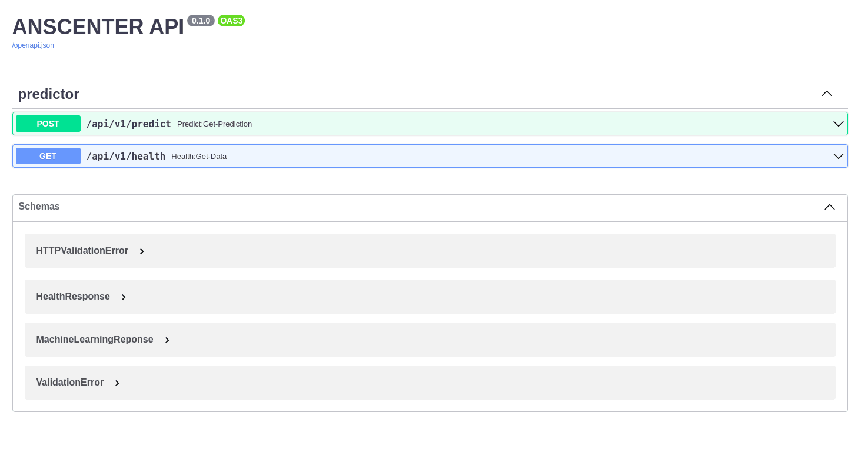Expand the HealthResponse schema

[73, 296]
